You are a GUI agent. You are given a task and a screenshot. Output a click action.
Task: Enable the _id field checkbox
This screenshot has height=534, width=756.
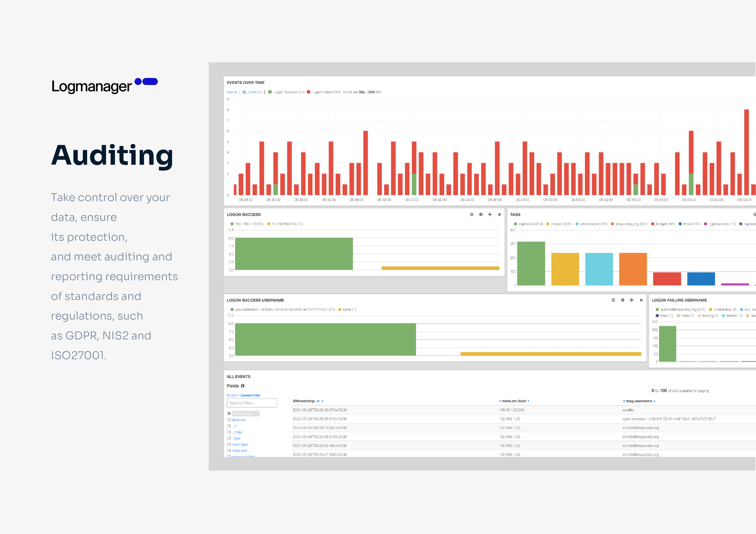point(229,426)
